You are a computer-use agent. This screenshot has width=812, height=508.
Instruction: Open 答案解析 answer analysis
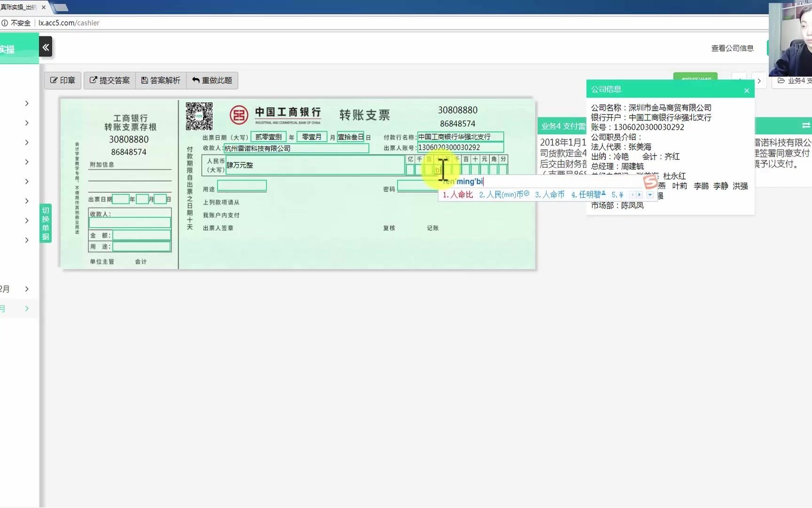coord(161,80)
